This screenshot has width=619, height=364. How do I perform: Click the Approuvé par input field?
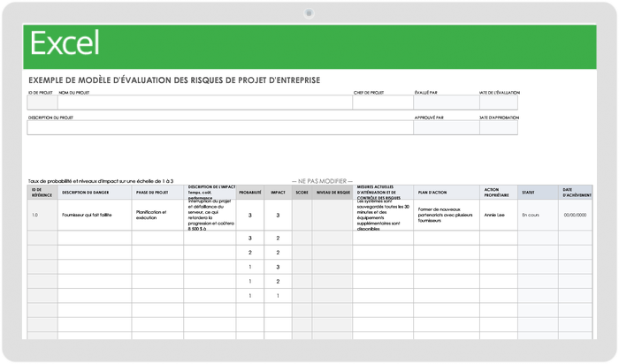tap(447, 128)
